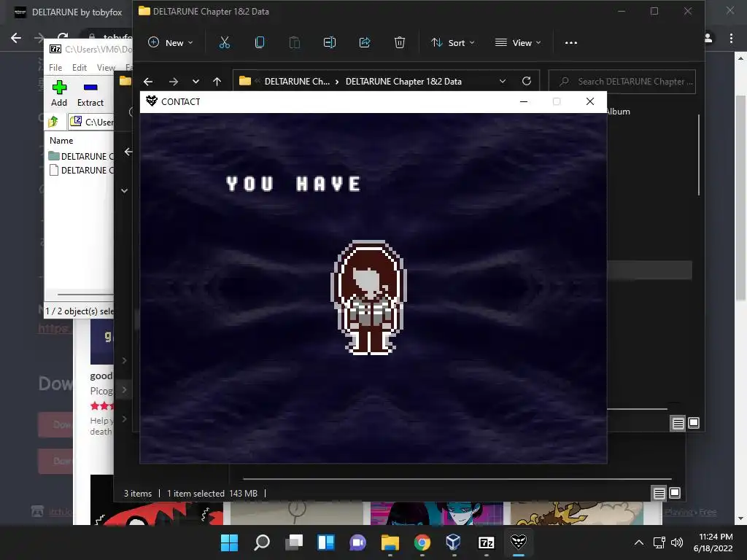Select the DELTARUNE file row in 7-Zip
Viewport: 747px width, 560px height.
tap(80, 171)
